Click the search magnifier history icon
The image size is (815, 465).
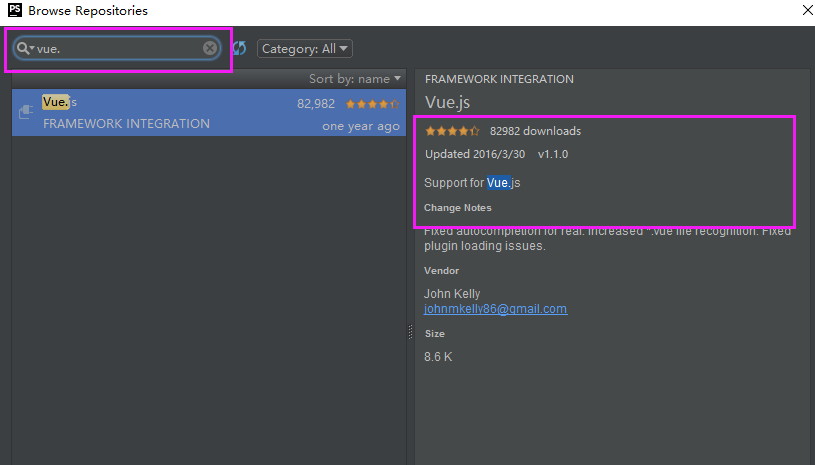click(24, 48)
